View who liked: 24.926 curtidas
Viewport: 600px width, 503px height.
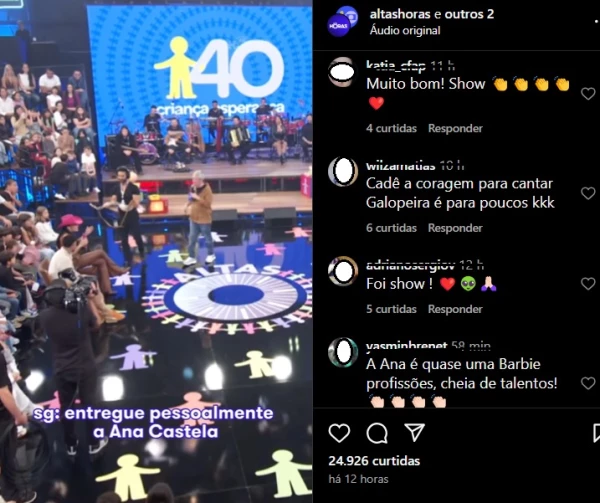(x=374, y=461)
